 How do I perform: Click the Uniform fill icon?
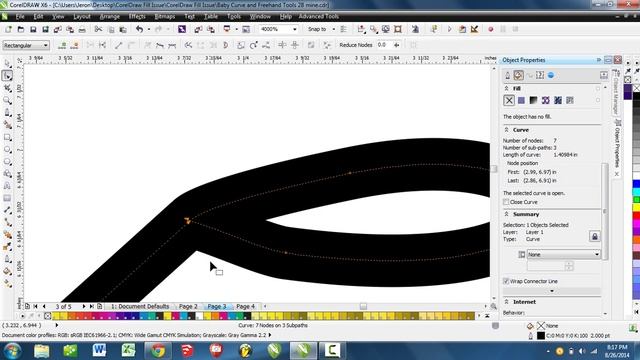[x=521, y=100]
